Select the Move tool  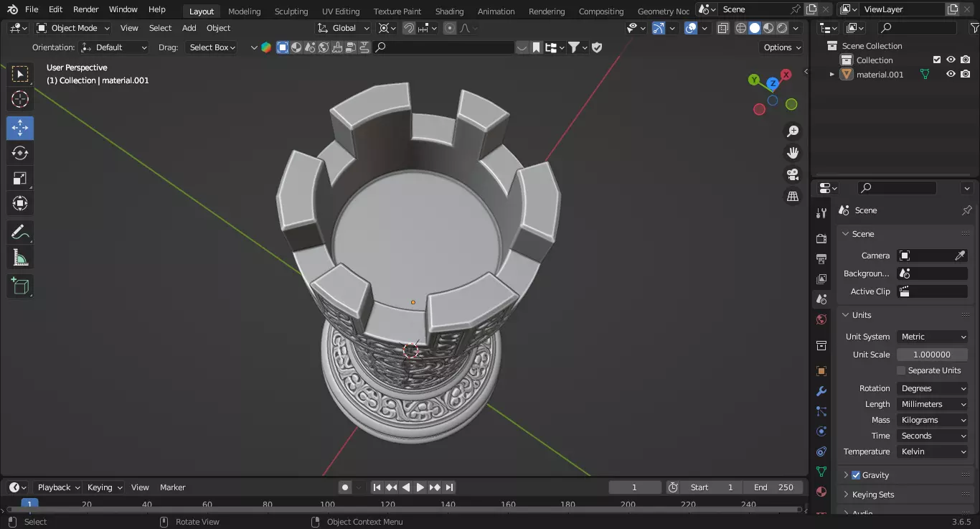(20, 128)
